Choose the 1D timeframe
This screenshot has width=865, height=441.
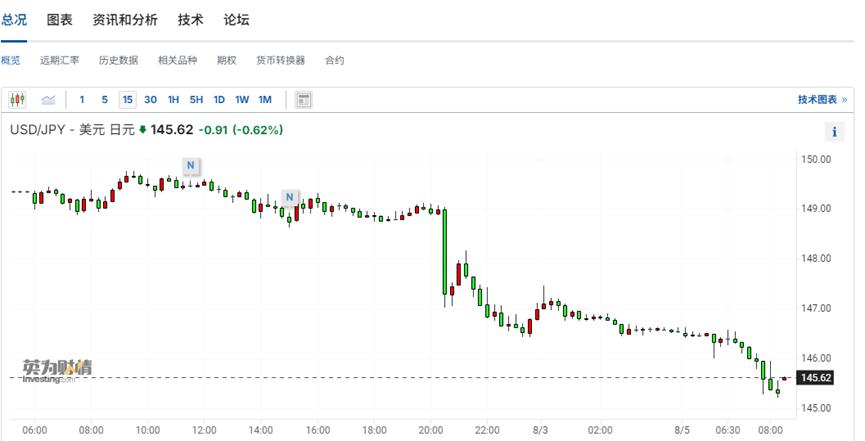pos(219,99)
